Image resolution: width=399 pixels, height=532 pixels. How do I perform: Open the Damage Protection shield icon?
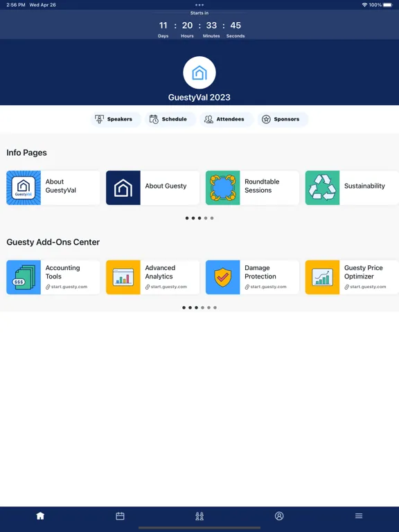[222, 277]
